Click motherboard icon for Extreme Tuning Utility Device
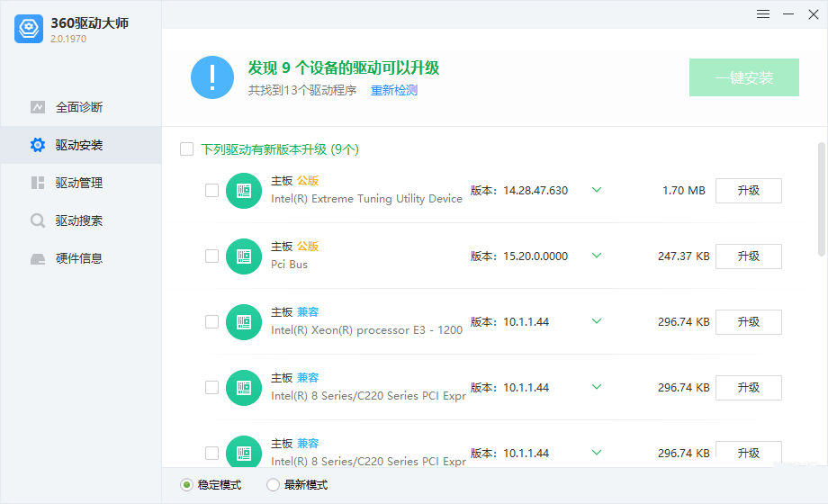This screenshot has height=504, width=828. pos(244,191)
